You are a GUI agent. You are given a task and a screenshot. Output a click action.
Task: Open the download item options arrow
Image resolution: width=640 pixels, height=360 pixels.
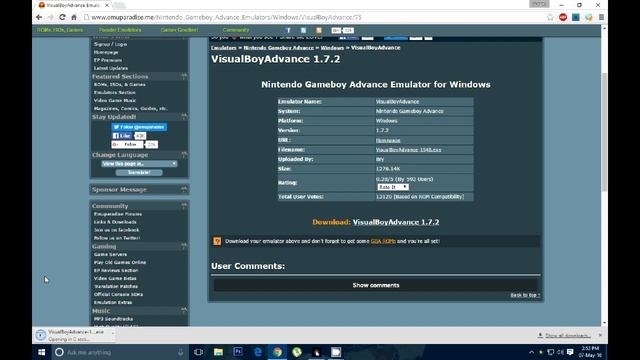tap(113, 333)
